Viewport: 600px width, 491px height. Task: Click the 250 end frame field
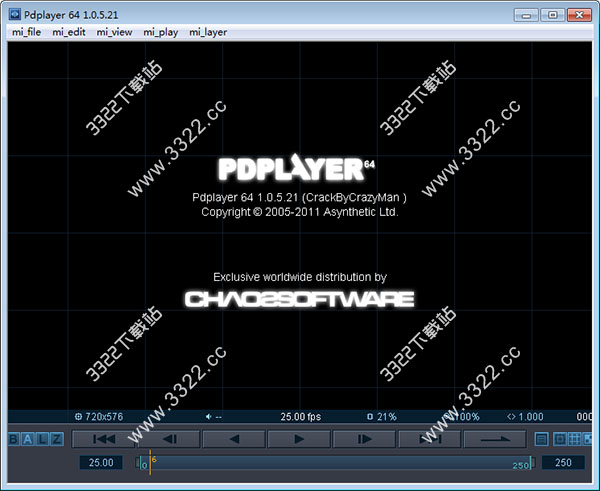pos(563,462)
